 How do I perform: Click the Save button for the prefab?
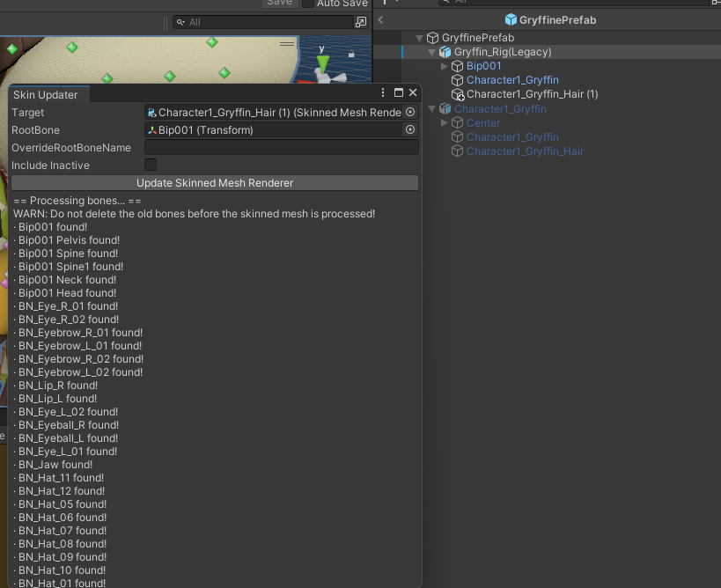(279, 3)
